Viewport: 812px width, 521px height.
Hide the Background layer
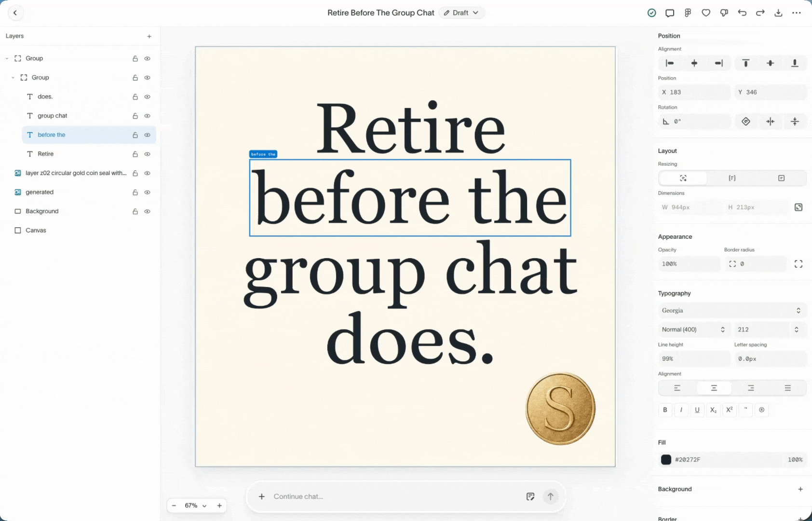[148, 211]
